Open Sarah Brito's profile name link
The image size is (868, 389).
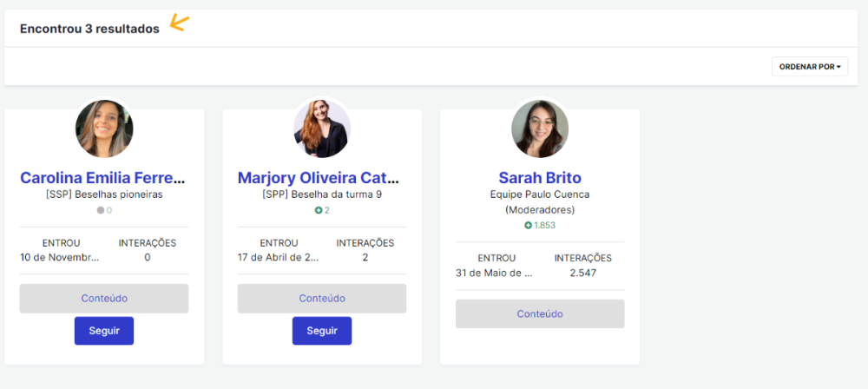pyautogui.click(x=540, y=178)
